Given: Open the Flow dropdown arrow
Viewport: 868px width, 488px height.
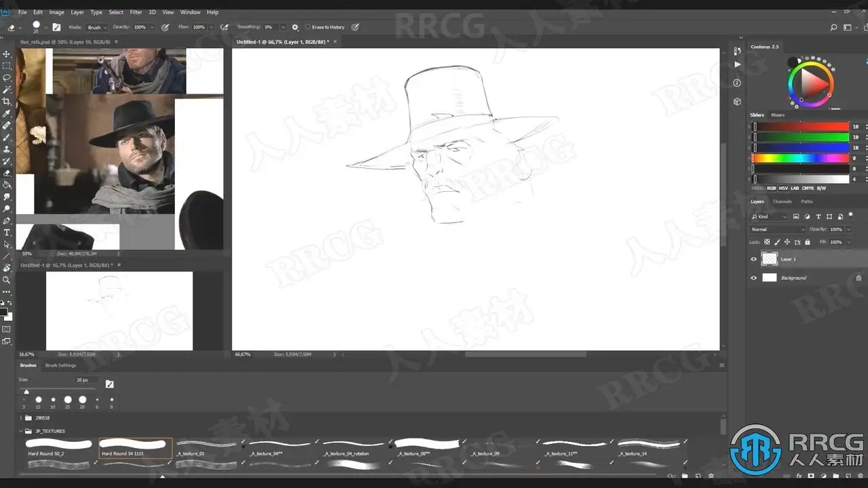Looking at the screenshot, I should [211, 27].
